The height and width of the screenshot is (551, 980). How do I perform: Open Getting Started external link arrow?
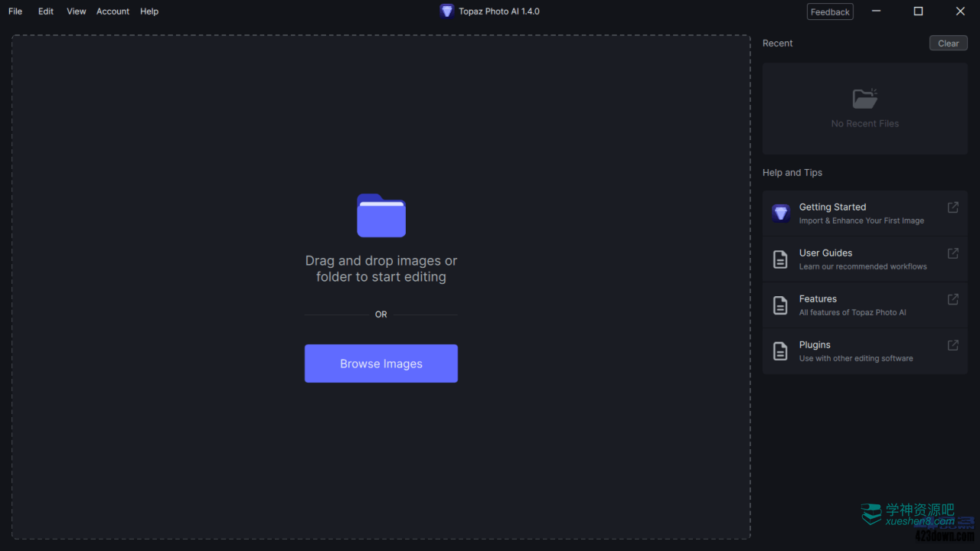pos(952,207)
